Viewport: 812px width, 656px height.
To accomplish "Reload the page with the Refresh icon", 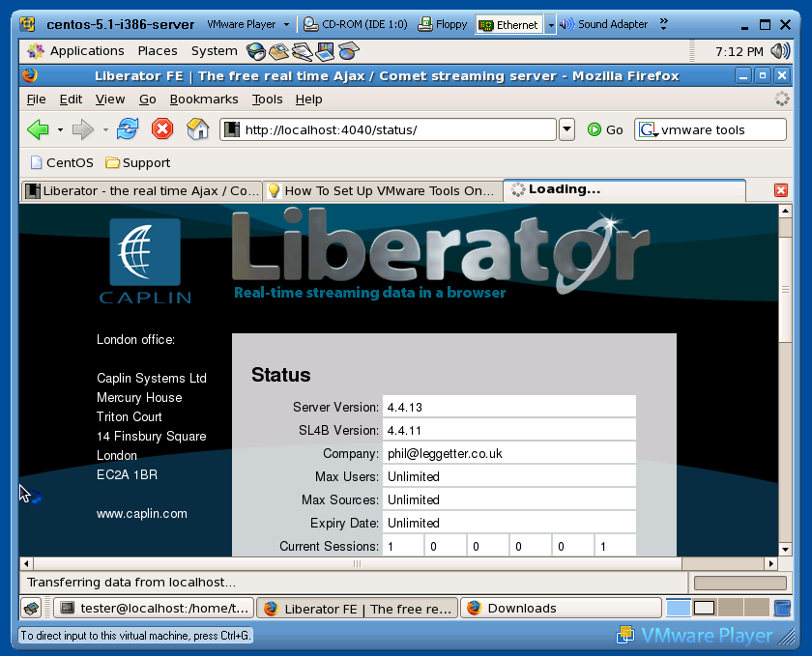I will [x=128, y=128].
